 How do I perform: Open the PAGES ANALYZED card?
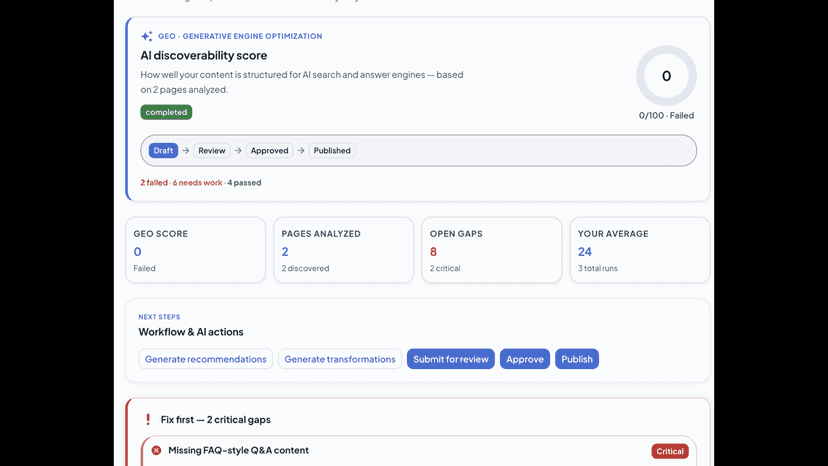[x=343, y=250]
